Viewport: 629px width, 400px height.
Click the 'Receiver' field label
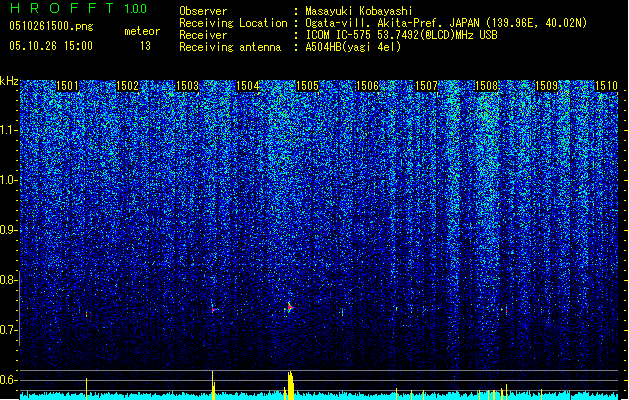(203, 35)
